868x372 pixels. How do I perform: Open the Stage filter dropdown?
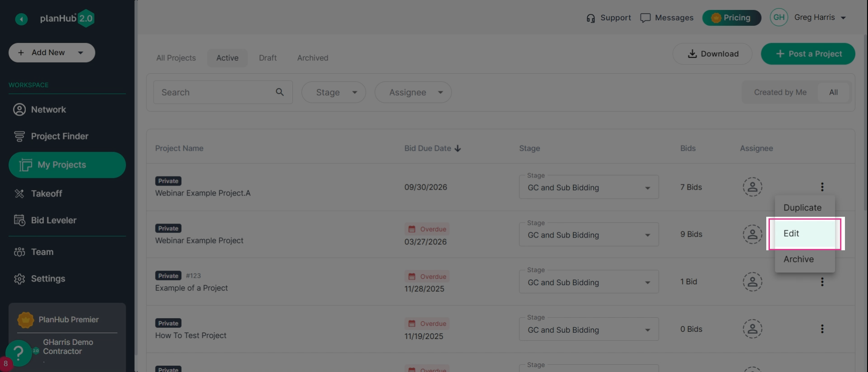tap(334, 92)
